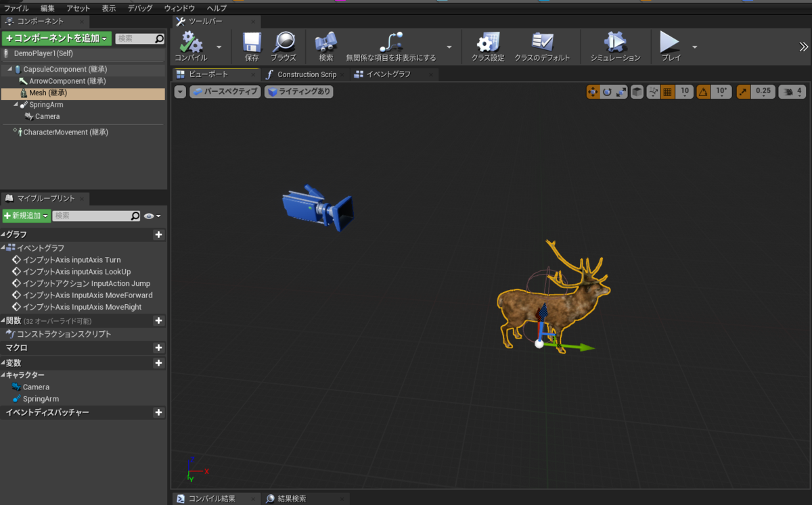Collapse the CapsuleComponent tree arrow
812x505 pixels.
pyautogui.click(x=9, y=69)
